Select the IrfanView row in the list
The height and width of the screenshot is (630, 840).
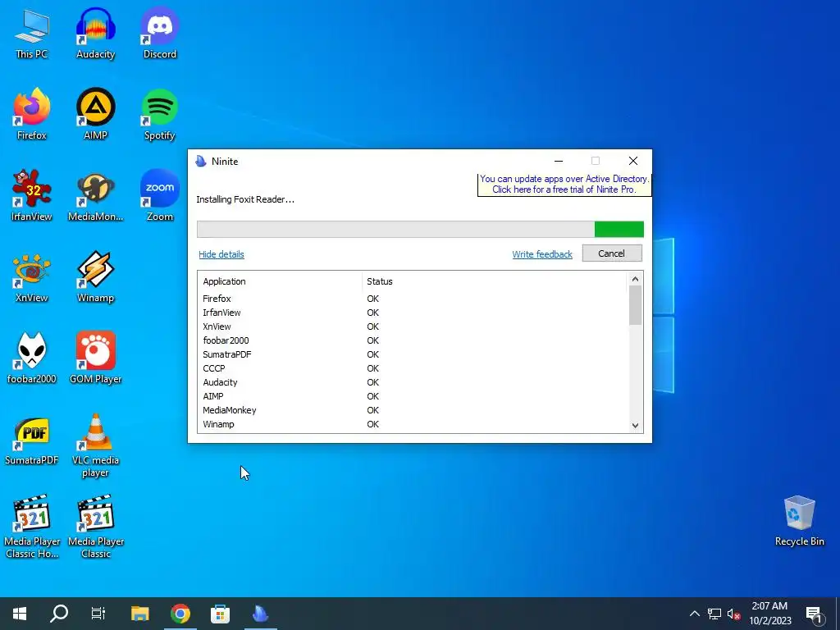pos(413,313)
